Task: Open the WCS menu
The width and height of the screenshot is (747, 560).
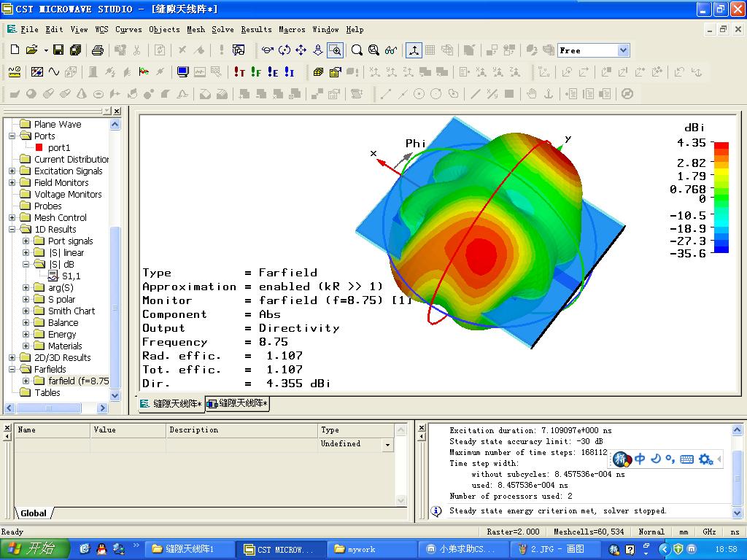Action: point(101,29)
